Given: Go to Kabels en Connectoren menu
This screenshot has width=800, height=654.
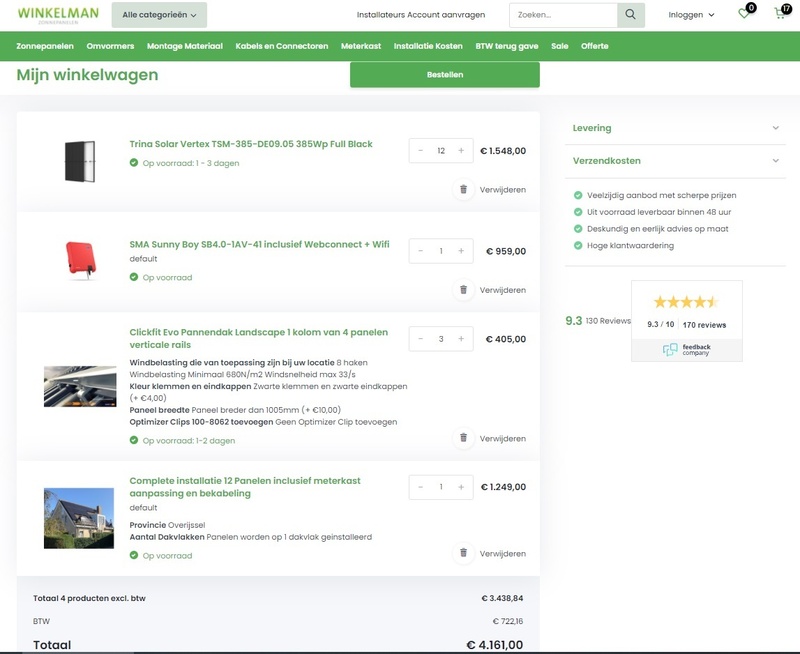Looking at the screenshot, I should [281, 46].
